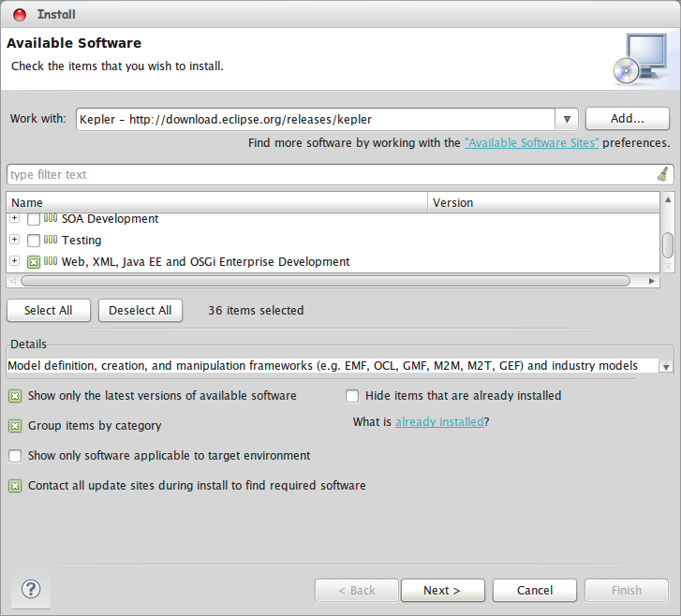
Task: Enable Show only software applicable to target environment
Action: (15, 456)
